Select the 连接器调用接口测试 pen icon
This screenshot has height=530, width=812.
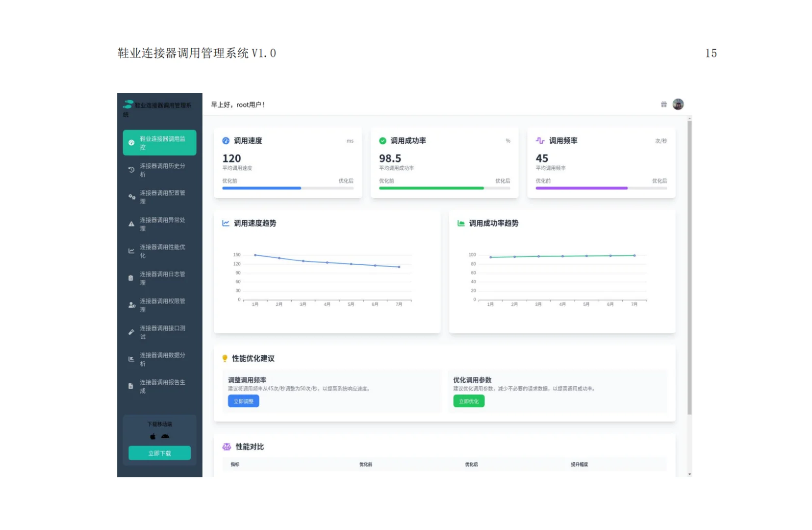131,332
